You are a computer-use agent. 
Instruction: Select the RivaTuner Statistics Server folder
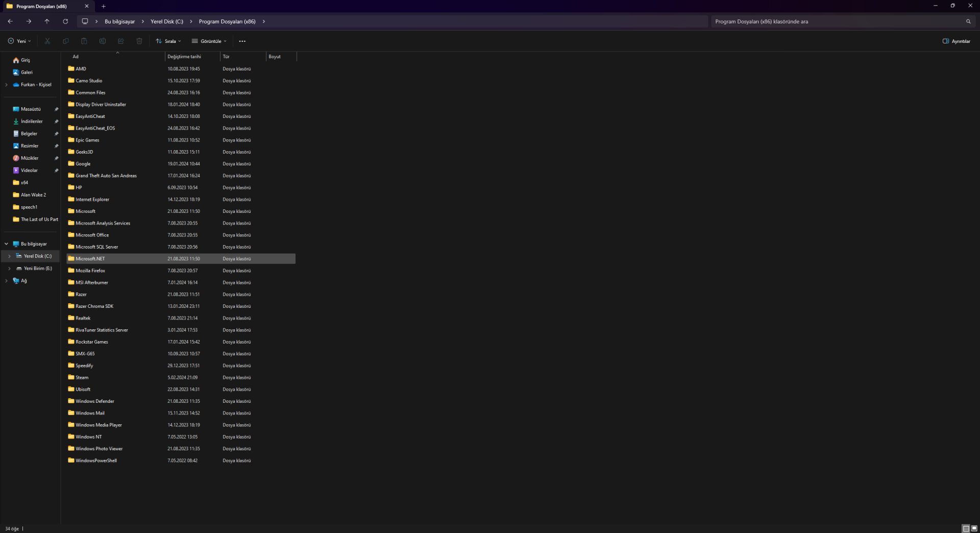coord(181,330)
